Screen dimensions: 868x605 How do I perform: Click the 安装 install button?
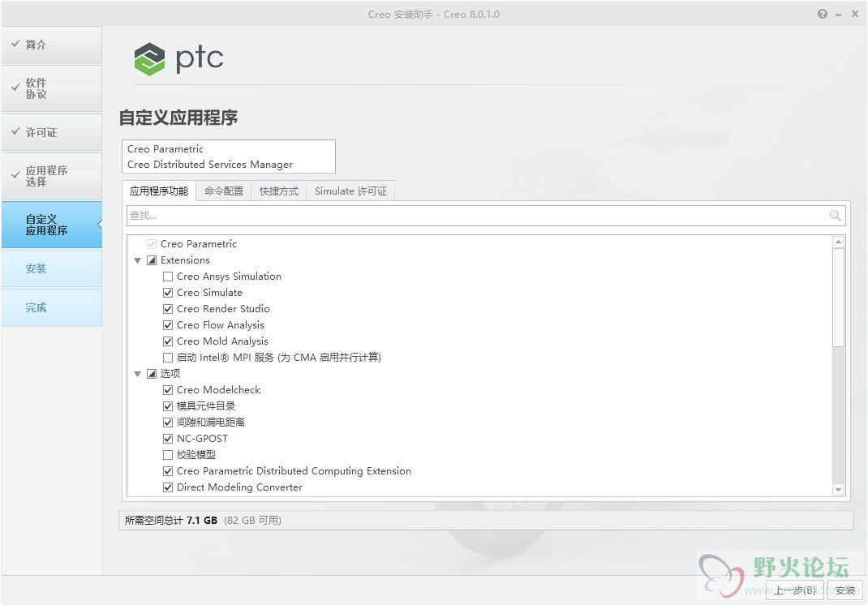click(845, 590)
